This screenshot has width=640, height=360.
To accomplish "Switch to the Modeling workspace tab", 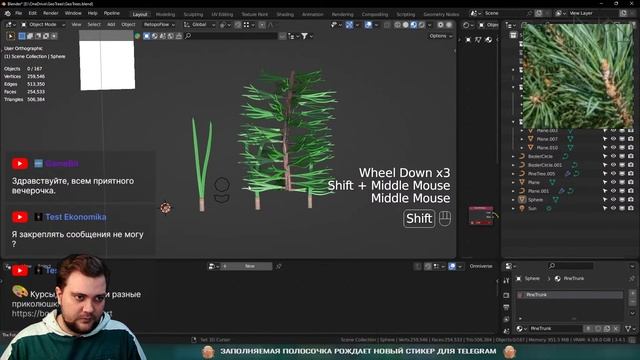I will tap(165, 14).
